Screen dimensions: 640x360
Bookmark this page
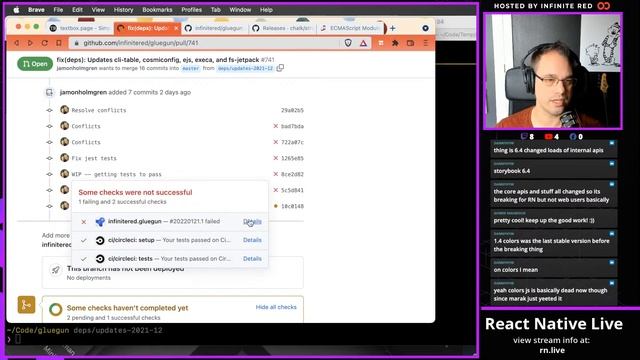59,43
